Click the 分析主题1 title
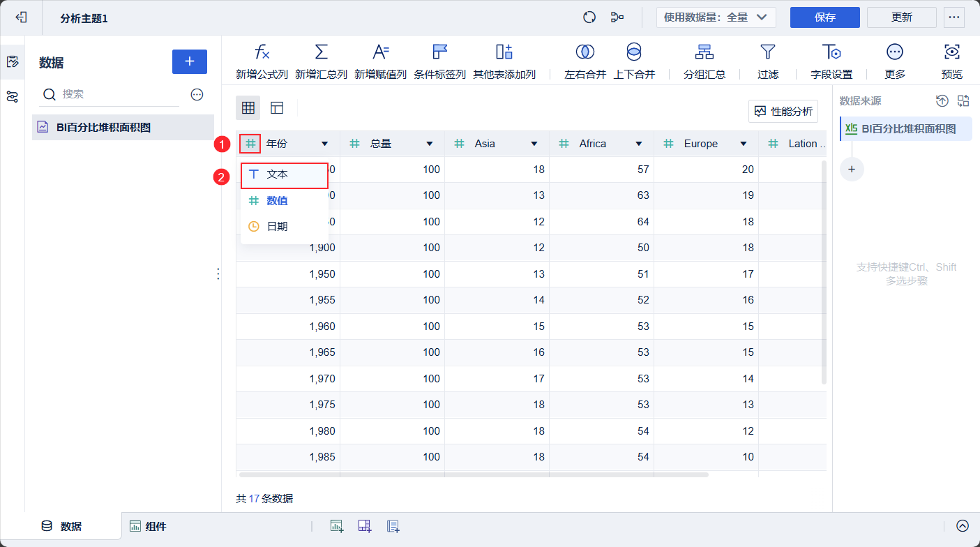 [x=84, y=18]
